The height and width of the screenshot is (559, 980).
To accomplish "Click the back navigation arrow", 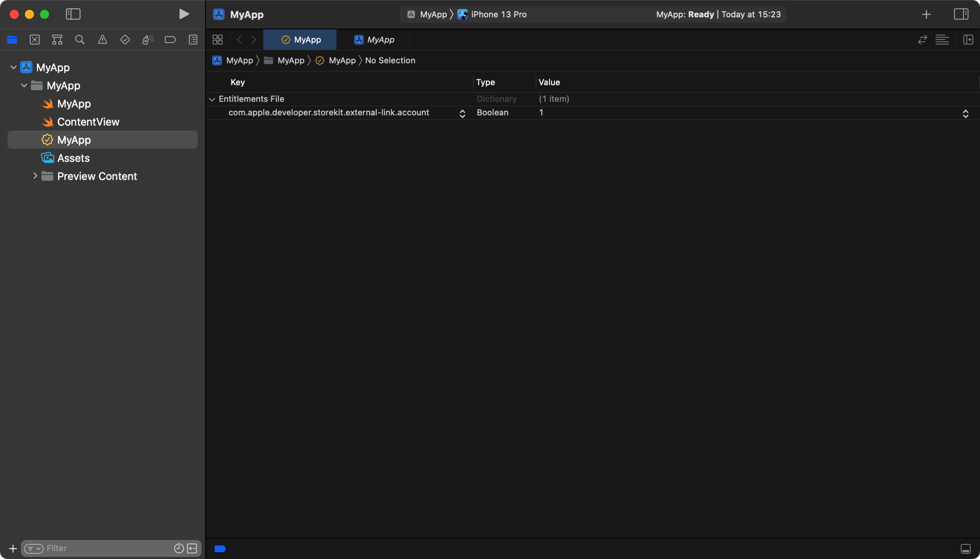I will (x=240, y=40).
